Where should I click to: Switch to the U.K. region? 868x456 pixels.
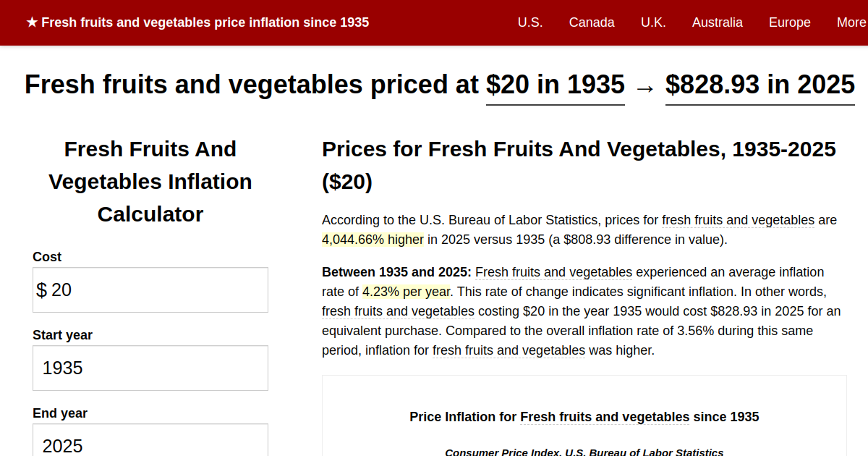coord(653,22)
